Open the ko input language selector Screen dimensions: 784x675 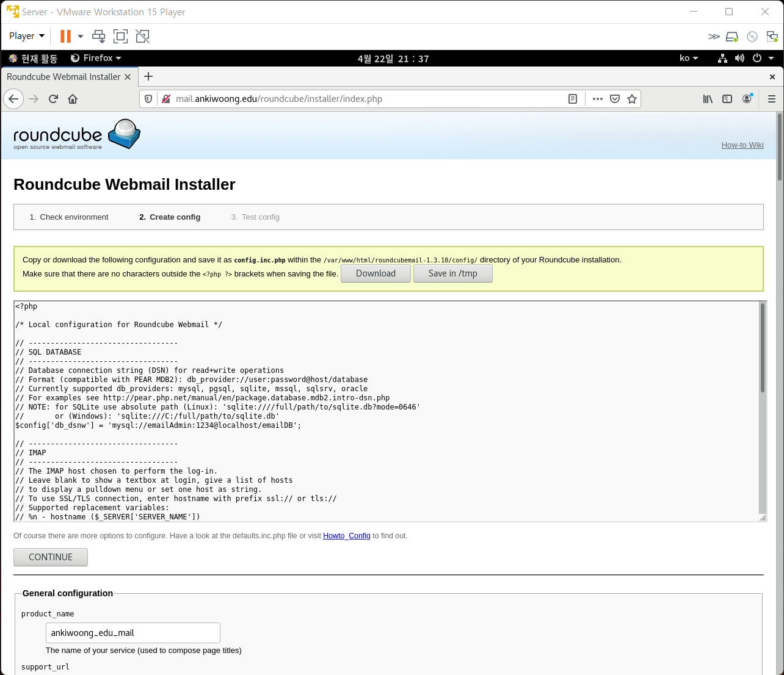[x=689, y=58]
